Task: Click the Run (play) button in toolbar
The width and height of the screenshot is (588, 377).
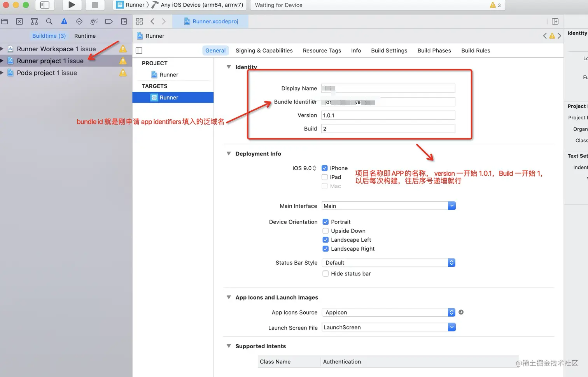Action: coord(72,5)
